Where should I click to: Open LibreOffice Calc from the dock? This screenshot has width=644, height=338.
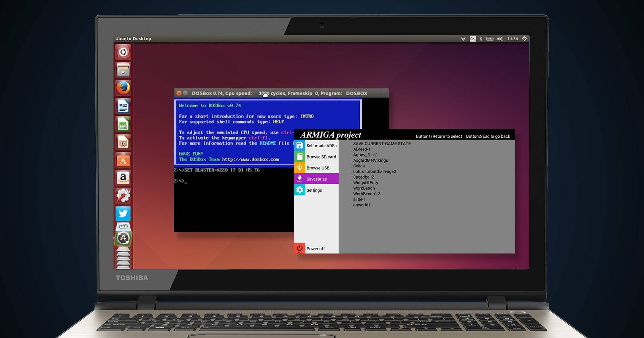coord(123,124)
